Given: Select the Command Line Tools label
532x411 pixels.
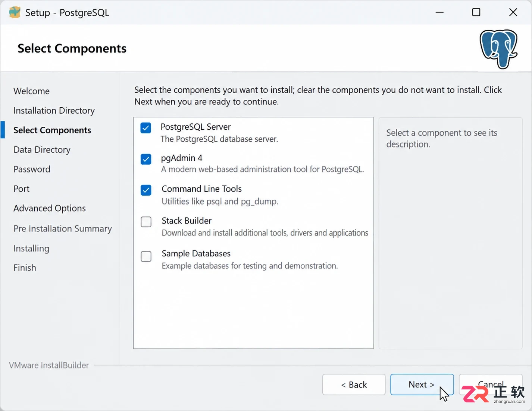Looking at the screenshot, I should pyautogui.click(x=201, y=189).
